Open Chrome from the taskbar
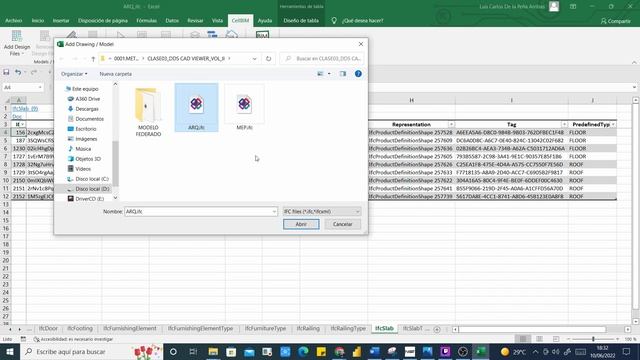Screen dimensions: 640x360 pyautogui.click(x=339, y=351)
